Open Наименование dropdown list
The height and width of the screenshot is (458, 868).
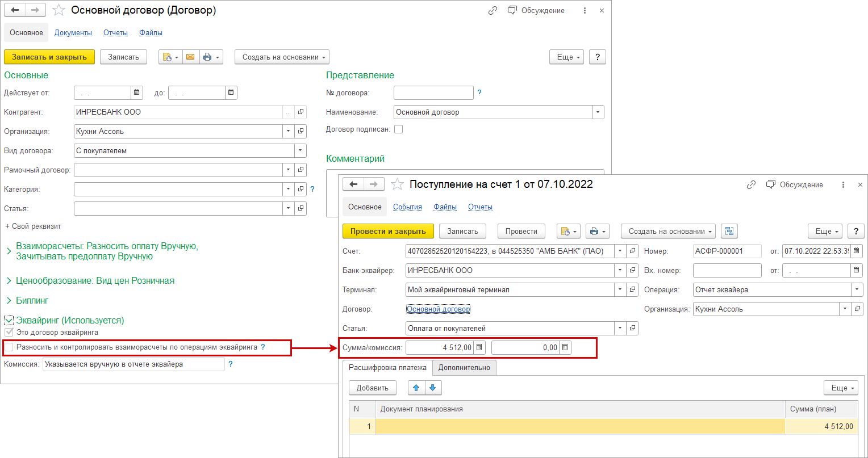598,112
